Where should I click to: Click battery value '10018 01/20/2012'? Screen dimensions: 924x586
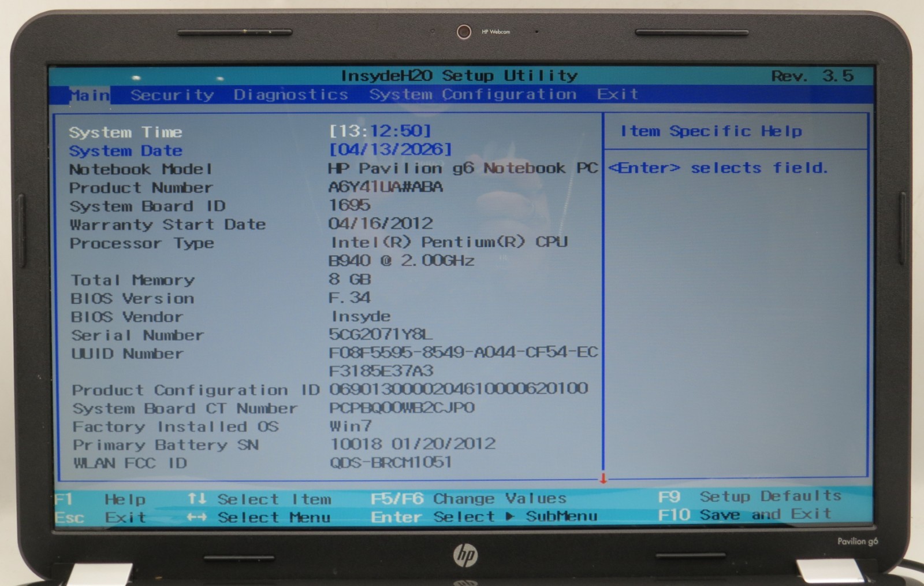413,443
